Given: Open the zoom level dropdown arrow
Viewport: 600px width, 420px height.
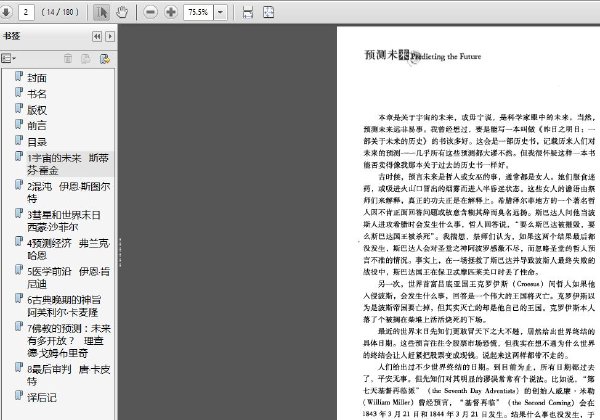Looking at the screenshot, I should 220,12.
